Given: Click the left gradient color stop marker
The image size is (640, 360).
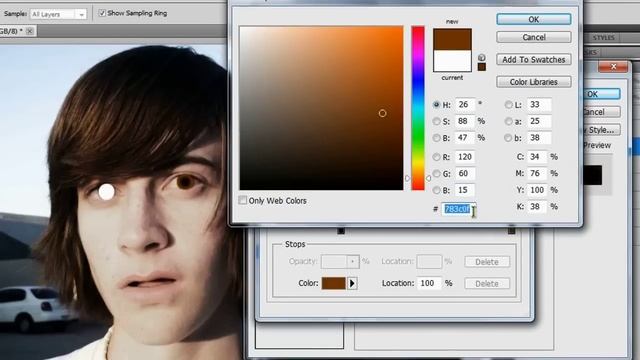Looking at the screenshot, I should 341,231.
